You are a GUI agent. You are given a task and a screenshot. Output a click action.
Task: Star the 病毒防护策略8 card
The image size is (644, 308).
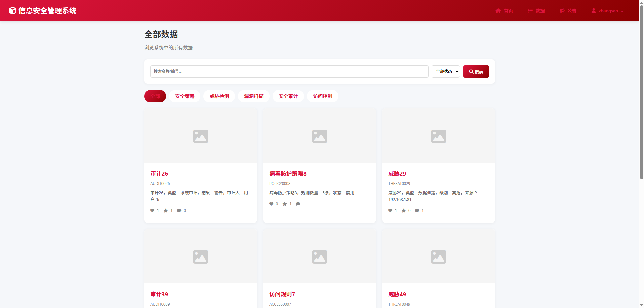[285, 204]
